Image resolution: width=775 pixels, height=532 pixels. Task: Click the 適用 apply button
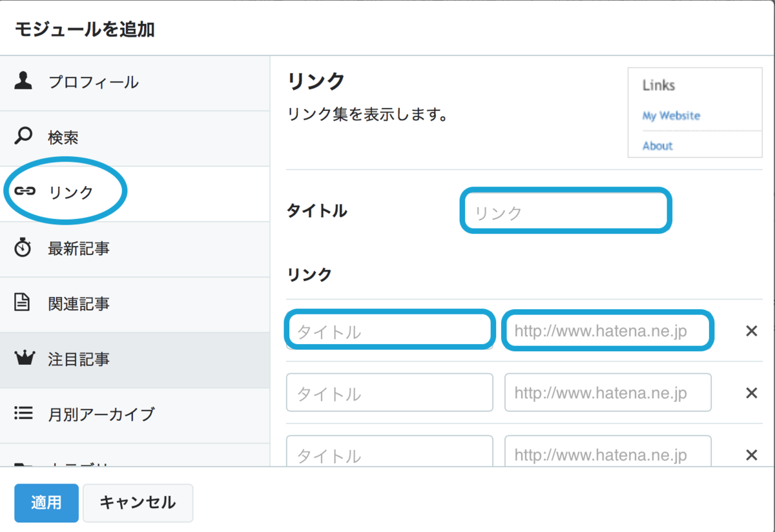46,503
